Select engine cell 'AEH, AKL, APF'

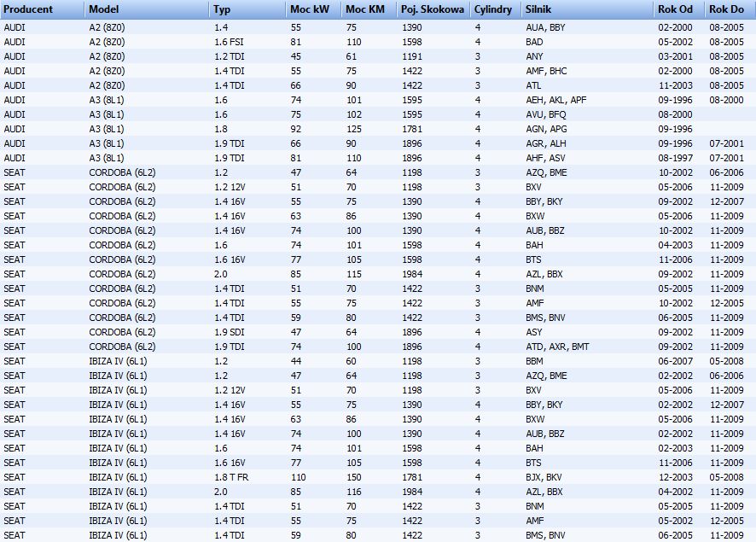coord(556,100)
